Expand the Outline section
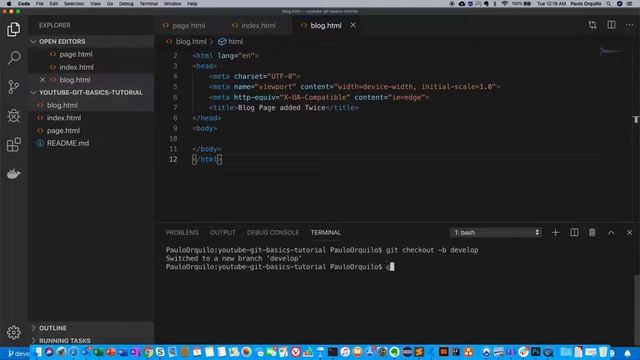This screenshot has width=640, height=360. click(x=91, y=328)
